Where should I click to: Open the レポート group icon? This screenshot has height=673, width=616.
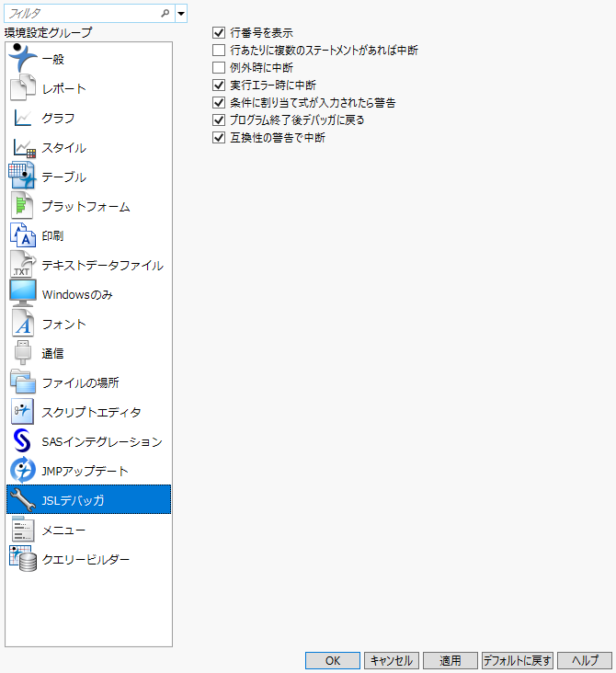point(23,88)
